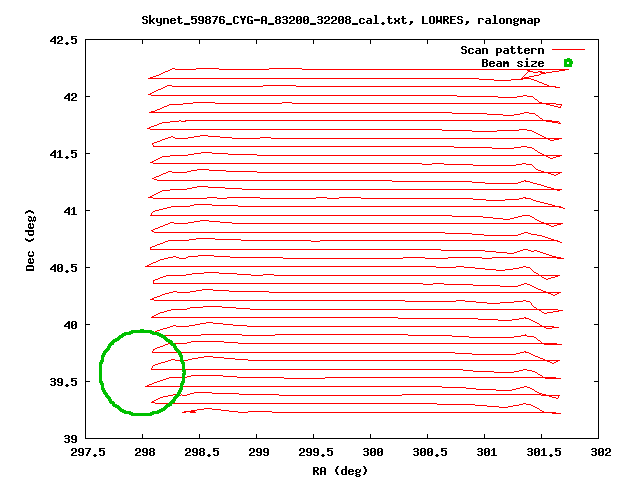Click the red scan pattern legend line
The height and width of the screenshot is (480, 640).
pyautogui.click(x=569, y=50)
